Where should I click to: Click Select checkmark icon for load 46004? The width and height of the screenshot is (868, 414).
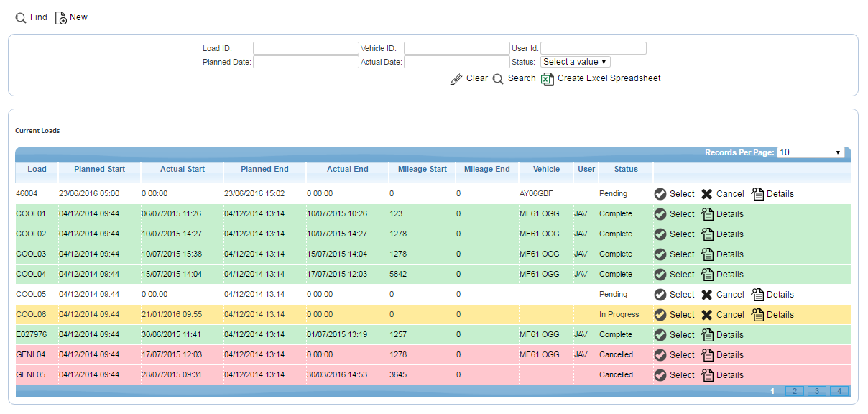pyautogui.click(x=660, y=194)
